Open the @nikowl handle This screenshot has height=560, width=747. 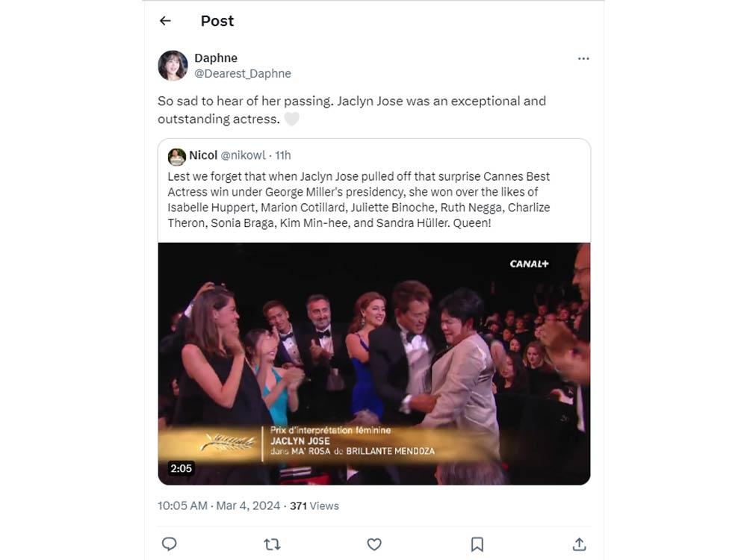pos(243,155)
